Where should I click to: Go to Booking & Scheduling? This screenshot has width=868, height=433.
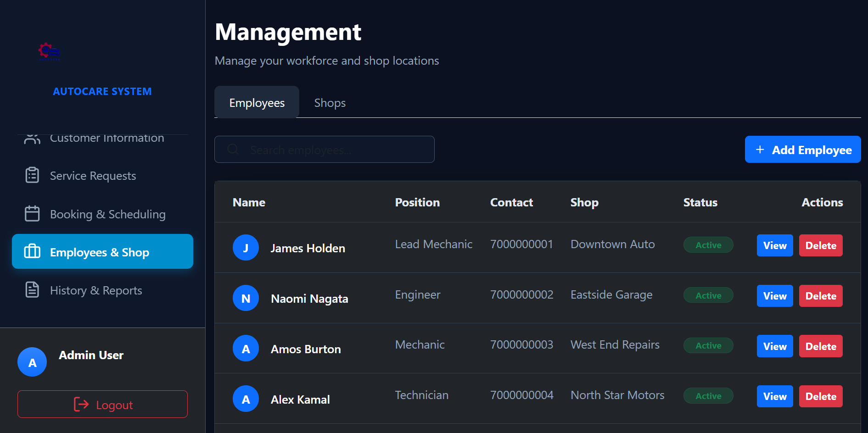[102, 213]
